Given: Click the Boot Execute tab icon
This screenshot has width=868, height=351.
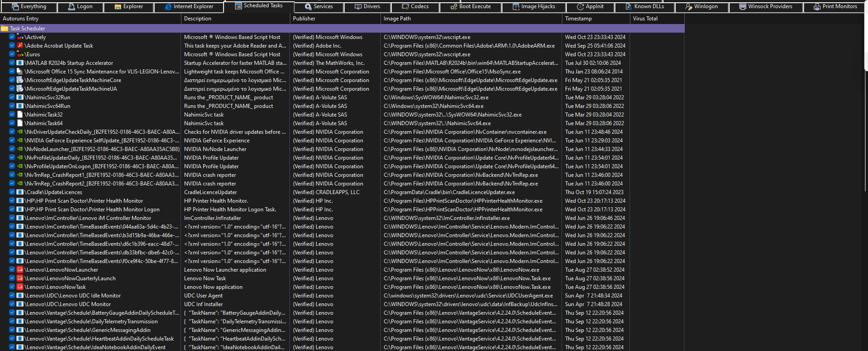Looking at the screenshot, I should [454, 7].
